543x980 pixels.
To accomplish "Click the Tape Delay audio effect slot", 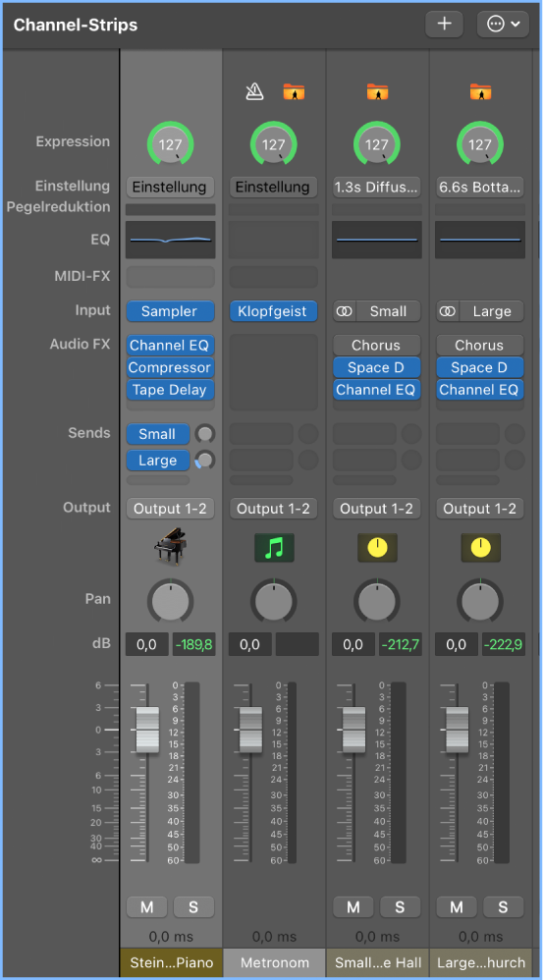I will click(170, 390).
